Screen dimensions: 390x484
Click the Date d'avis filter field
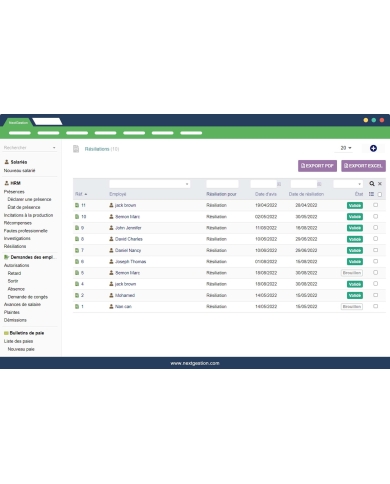tap(264, 184)
